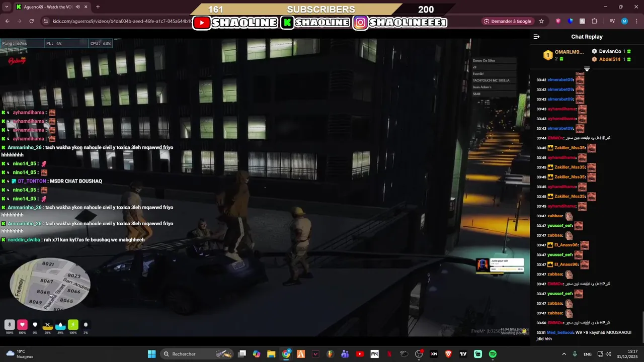Open Spotify from the taskbar
Image resolution: width=644 pixels, height=362 pixels.
493,354
